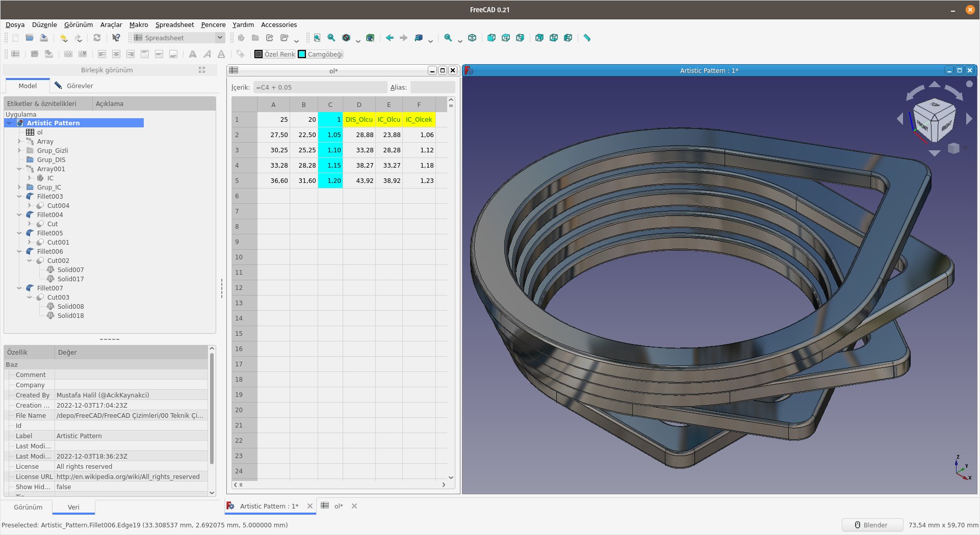Screen dimensions: 980x535
Task: Click the cyan color swatch beside Camgöbeği
Action: tap(301, 53)
